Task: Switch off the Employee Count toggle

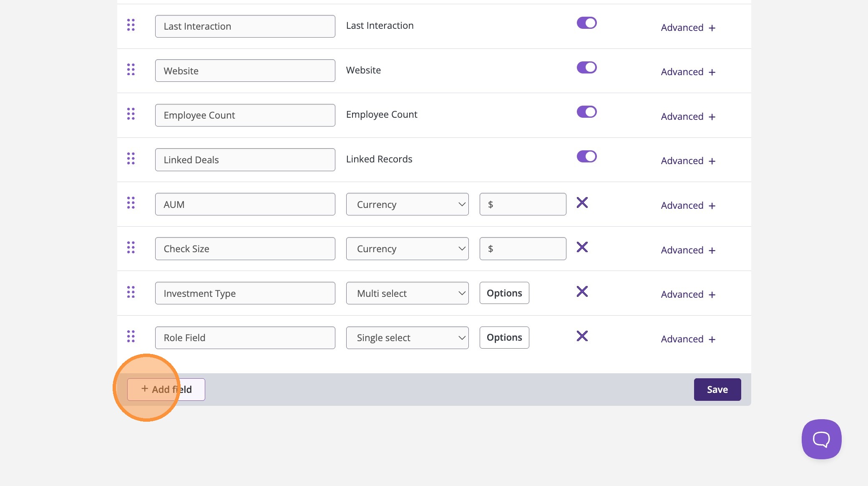Action: (586, 112)
